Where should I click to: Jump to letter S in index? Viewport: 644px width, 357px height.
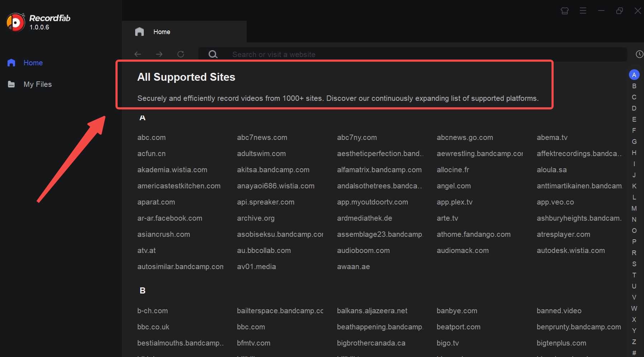(634, 264)
